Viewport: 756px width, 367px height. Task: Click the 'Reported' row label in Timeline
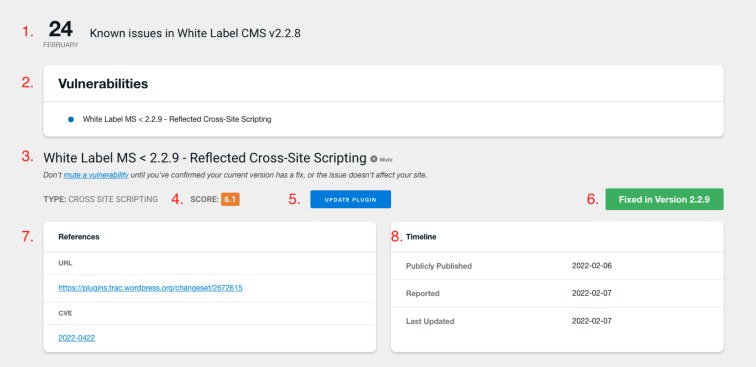pos(423,293)
